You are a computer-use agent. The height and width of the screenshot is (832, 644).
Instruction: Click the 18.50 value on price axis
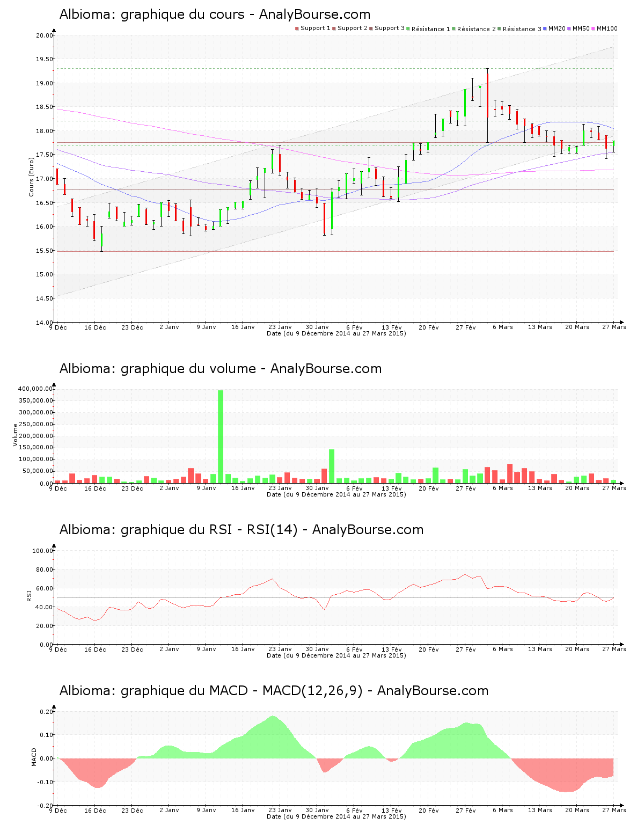[x=45, y=107]
